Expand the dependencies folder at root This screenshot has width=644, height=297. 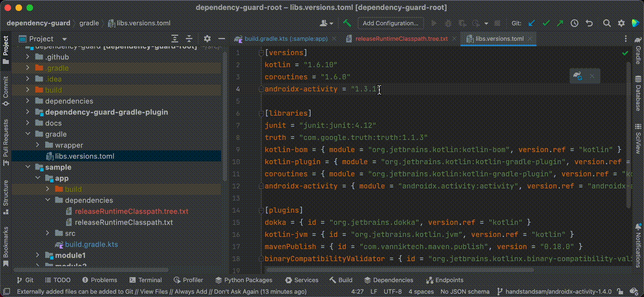point(28,101)
